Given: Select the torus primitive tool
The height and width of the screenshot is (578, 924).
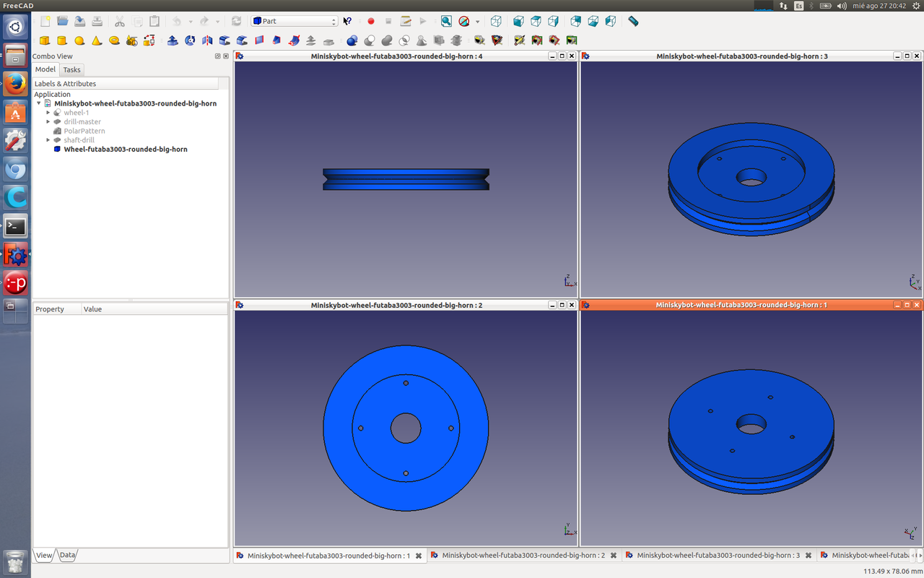Looking at the screenshot, I should (x=114, y=40).
